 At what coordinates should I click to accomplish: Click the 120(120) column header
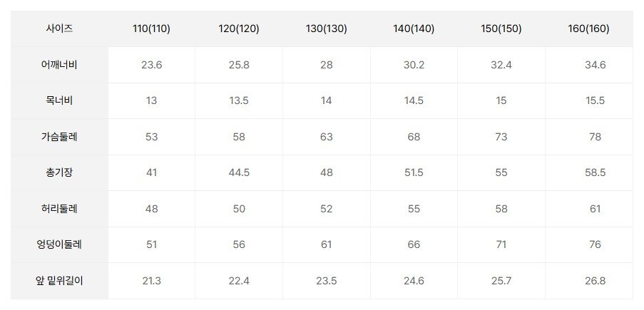[239, 29]
